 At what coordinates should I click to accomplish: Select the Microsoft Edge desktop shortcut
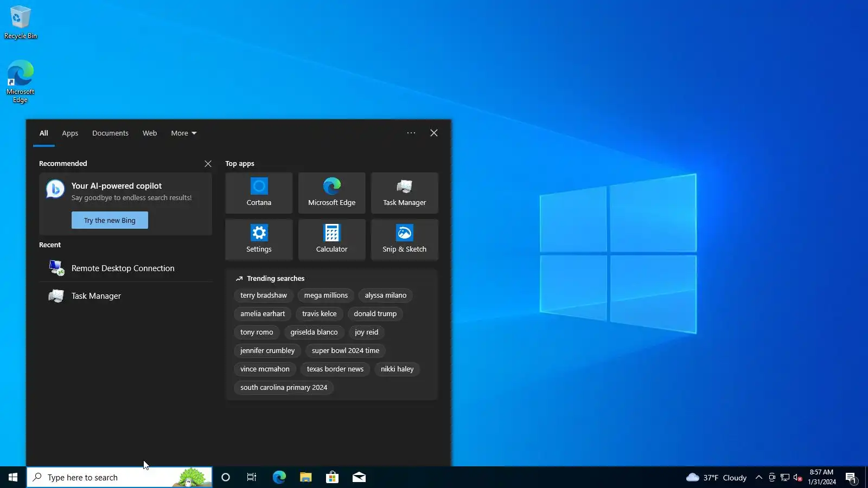point(21,81)
